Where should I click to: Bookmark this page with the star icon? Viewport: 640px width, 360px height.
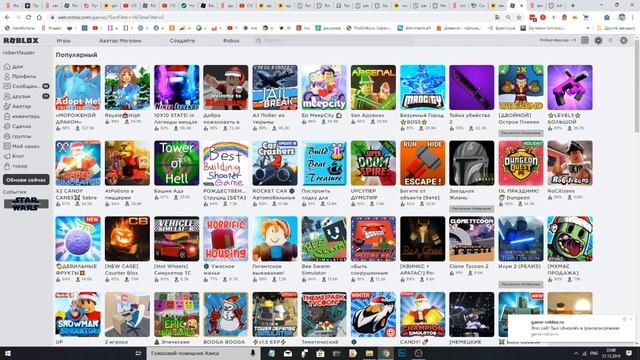point(519,18)
